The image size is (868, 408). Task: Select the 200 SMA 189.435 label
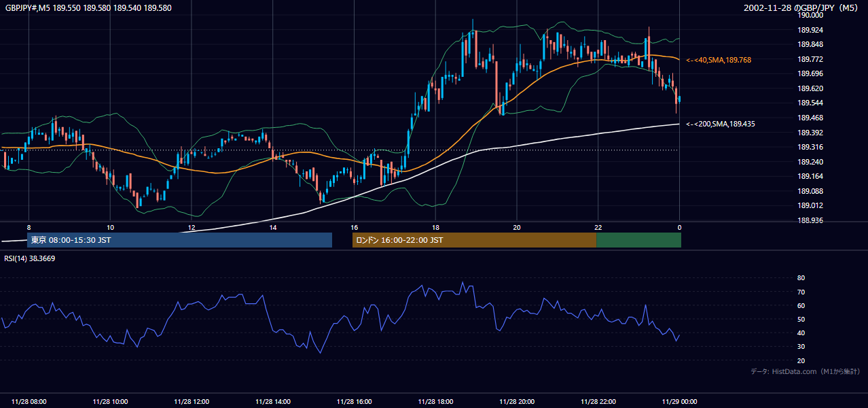[720, 124]
